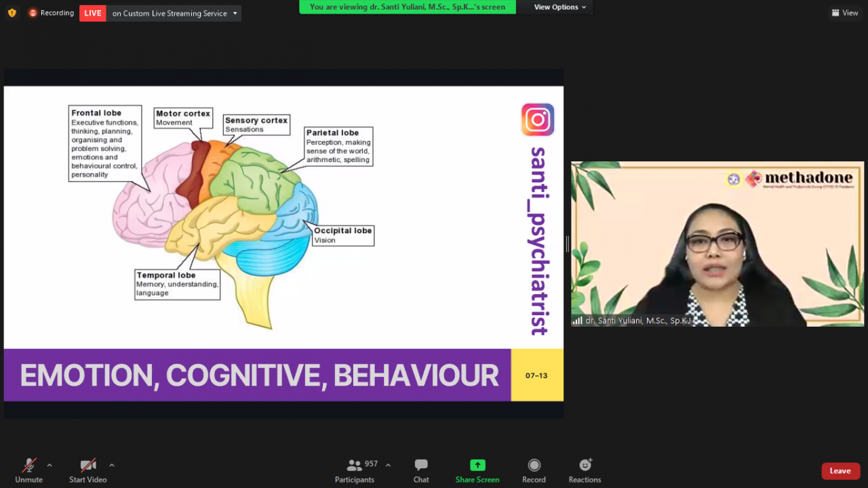The image size is (868, 488).
Task: Click the View layout button
Action: point(845,13)
